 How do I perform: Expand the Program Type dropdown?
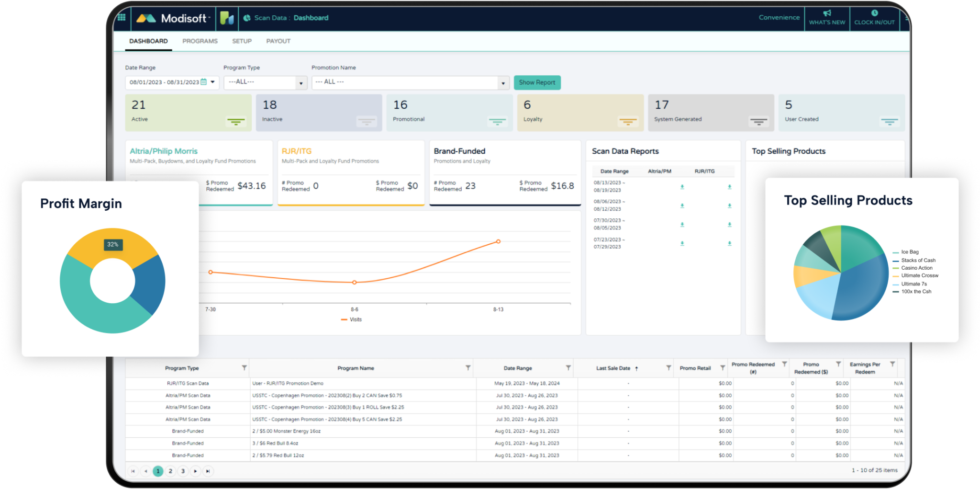pos(301,83)
